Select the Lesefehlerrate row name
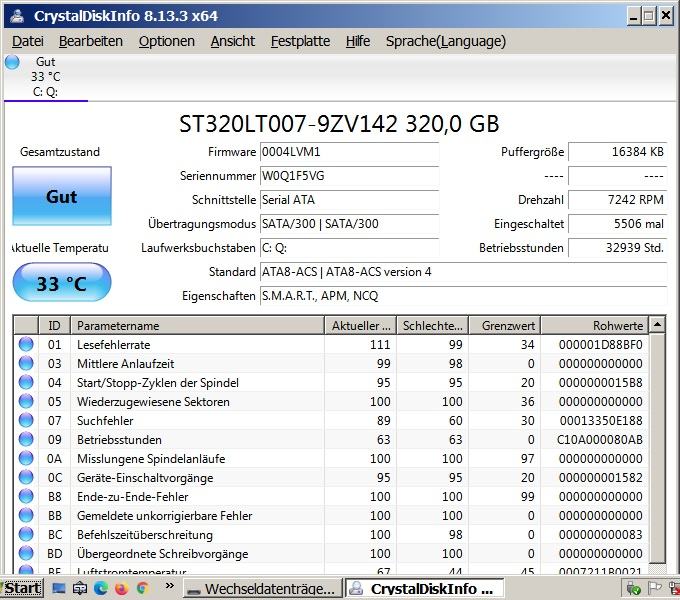Screen dimensions: 680x600 click(114, 345)
